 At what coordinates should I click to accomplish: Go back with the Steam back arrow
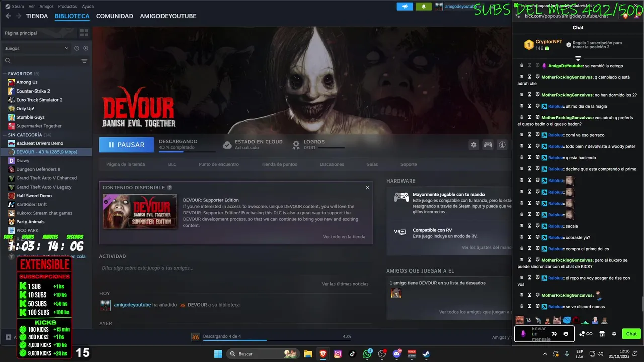pyautogui.click(x=8, y=16)
